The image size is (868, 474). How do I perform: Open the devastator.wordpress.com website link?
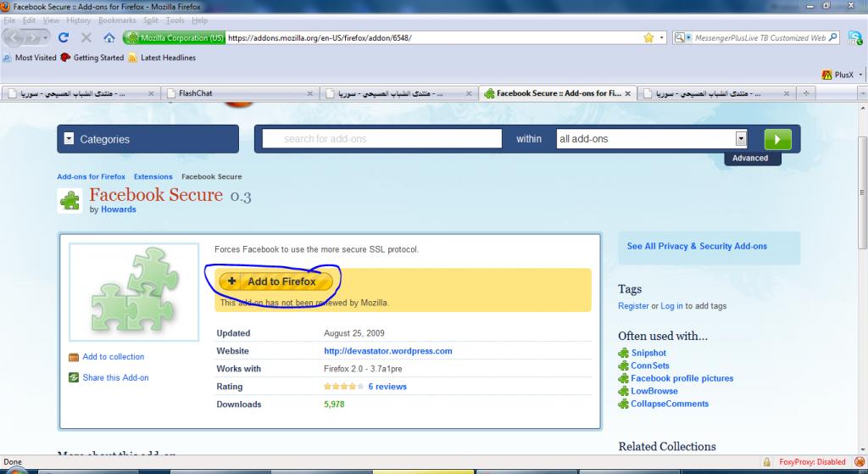387,351
